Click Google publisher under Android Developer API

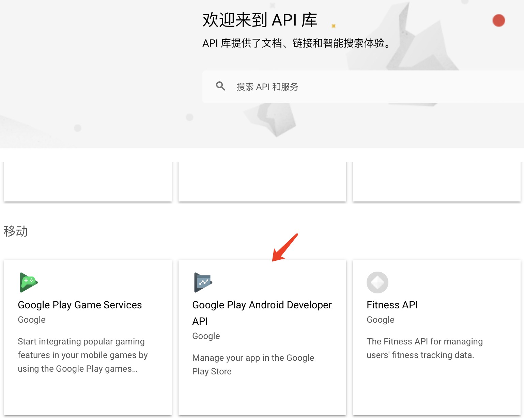point(206,336)
